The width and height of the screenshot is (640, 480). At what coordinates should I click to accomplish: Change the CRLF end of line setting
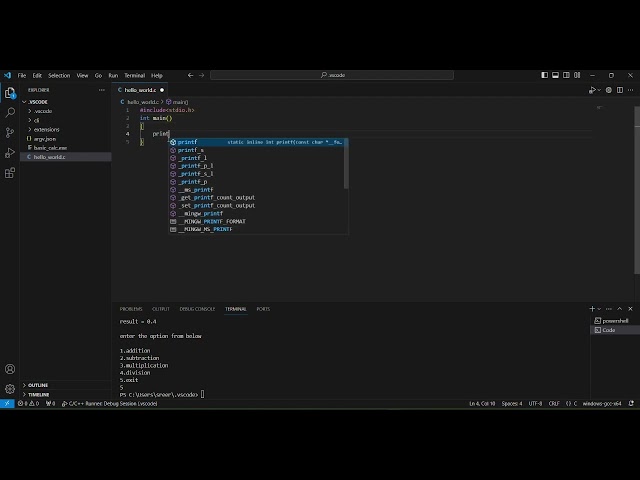(554, 404)
